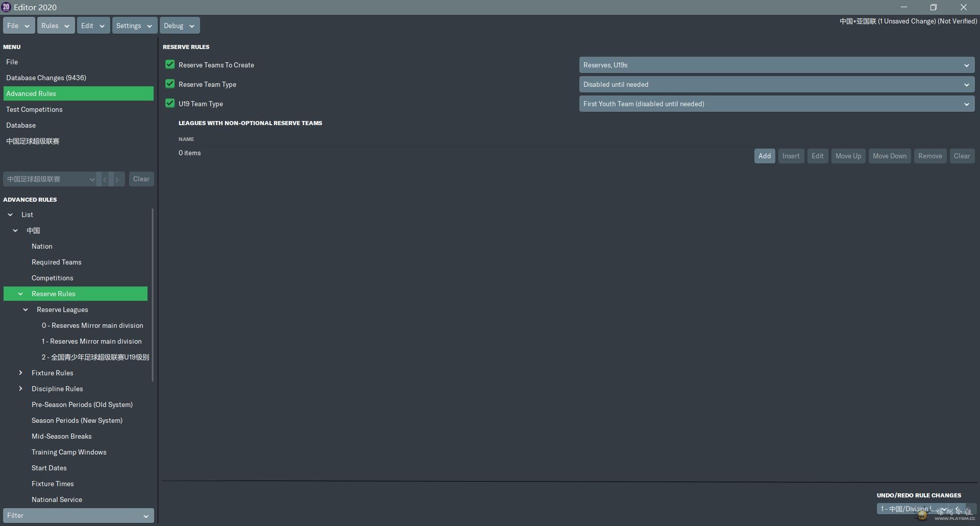Uncheck Reserve Teams To Create checkbox
Viewport: 980px width, 526px height.
[x=170, y=65]
